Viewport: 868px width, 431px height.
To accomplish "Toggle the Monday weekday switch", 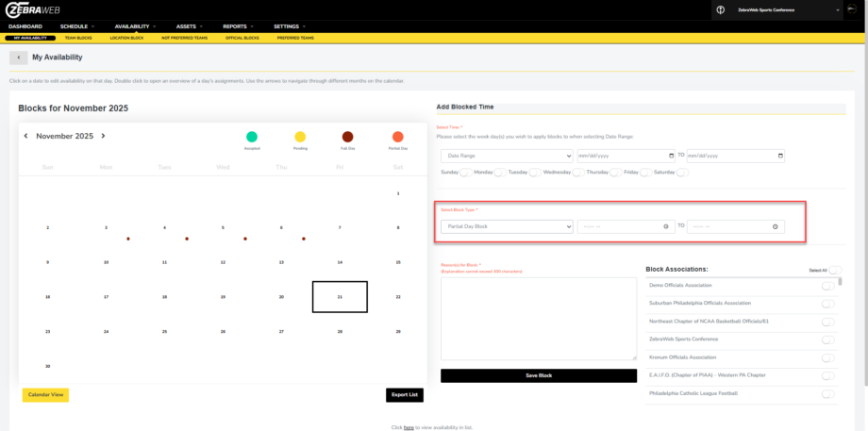I will [x=500, y=173].
